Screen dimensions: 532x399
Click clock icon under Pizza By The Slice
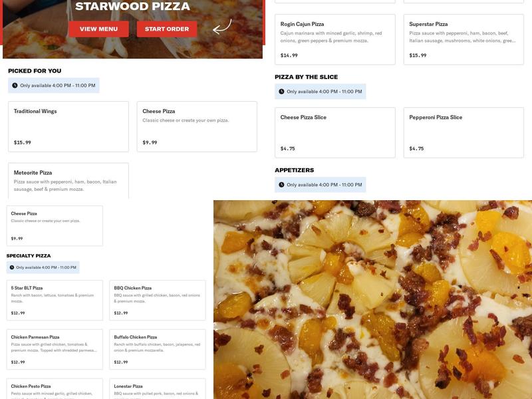[281, 92]
